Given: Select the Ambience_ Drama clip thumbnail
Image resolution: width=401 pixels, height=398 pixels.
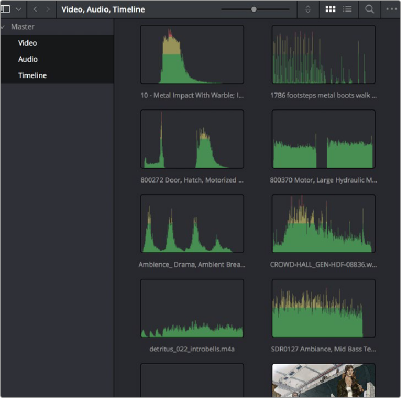Looking at the screenshot, I should coord(192,224).
